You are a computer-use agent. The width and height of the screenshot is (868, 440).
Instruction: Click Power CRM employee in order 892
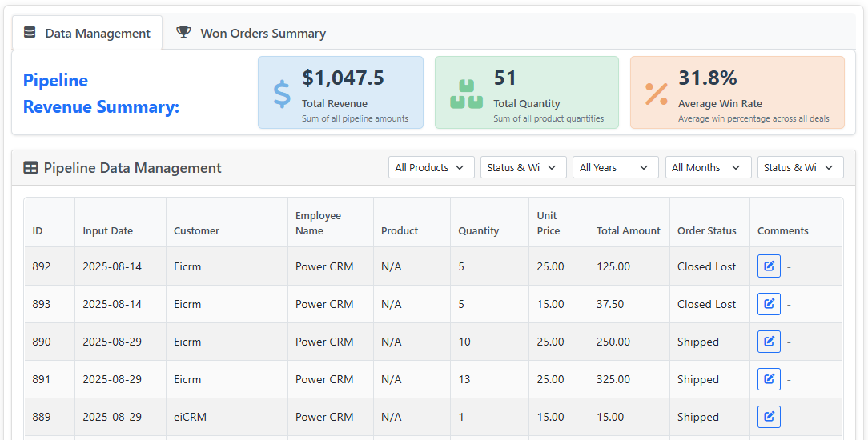pos(324,266)
